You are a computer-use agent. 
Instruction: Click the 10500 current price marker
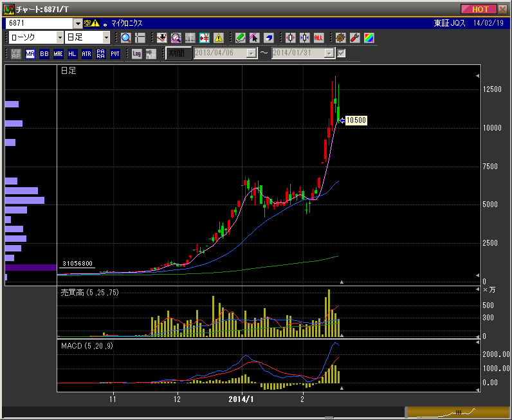pyautogui.click(x=356, y=120)
